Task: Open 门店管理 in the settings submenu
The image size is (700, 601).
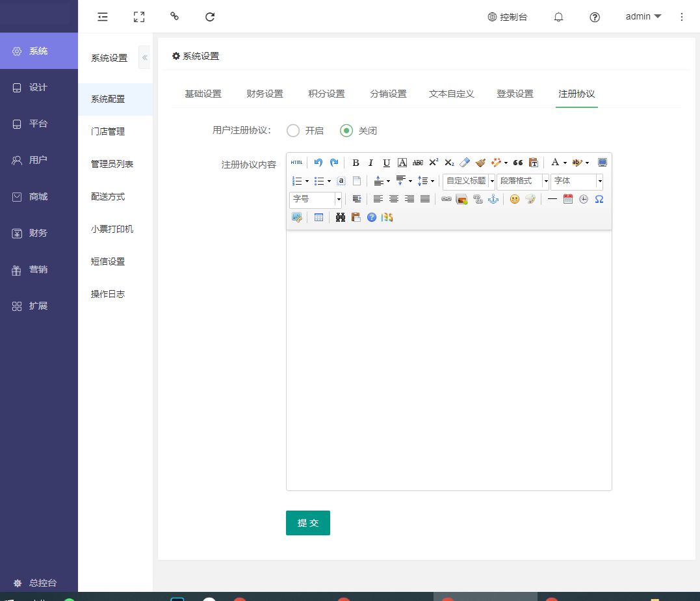Action: [108, 131]
